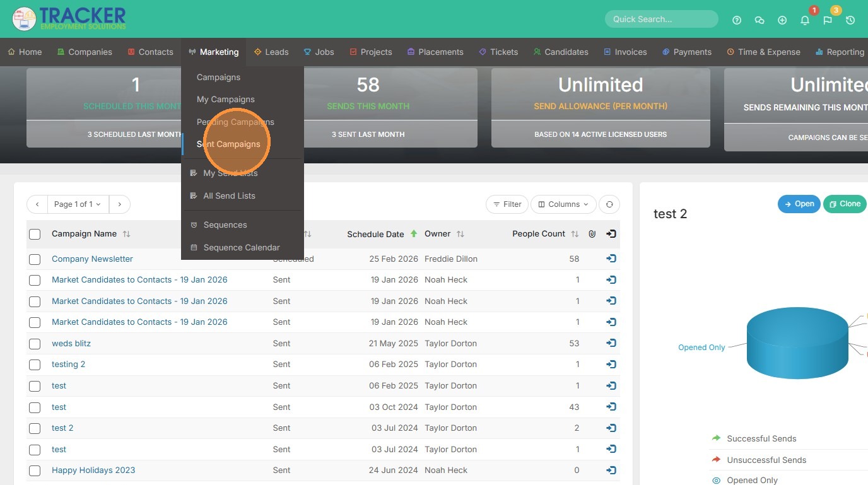This screenshot has width=868, height=485.
Task: Click the refresh icon beside Columns
Action: 609,204
